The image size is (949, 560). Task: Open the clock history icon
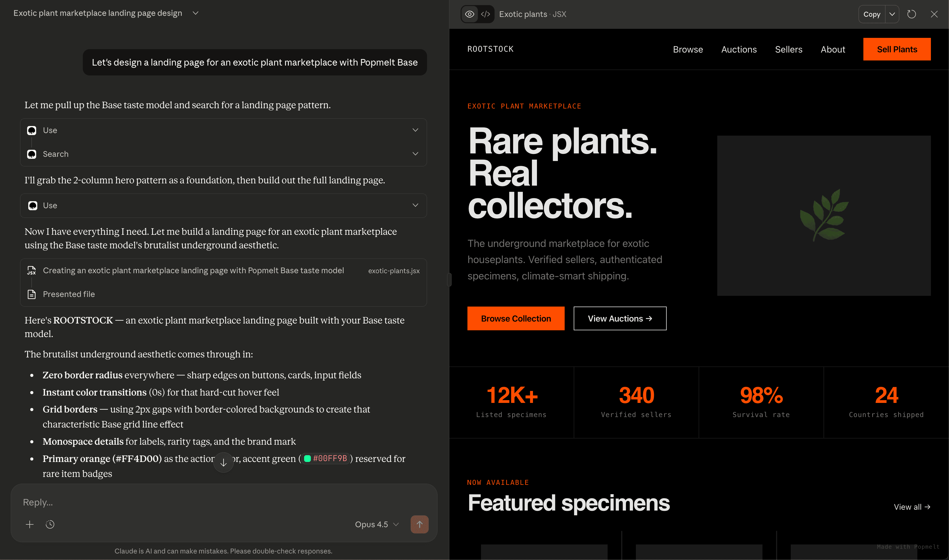point(50,524)
